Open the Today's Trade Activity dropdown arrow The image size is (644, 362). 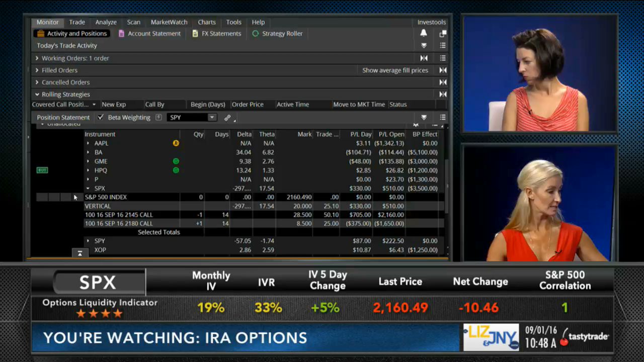click(424, 46)
